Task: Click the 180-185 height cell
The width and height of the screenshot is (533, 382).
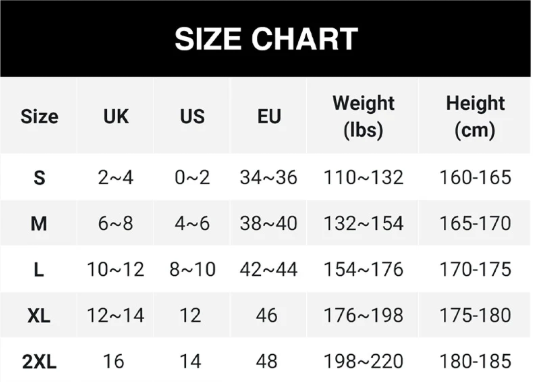Action: pyautogui.click(x=475, y=361)
